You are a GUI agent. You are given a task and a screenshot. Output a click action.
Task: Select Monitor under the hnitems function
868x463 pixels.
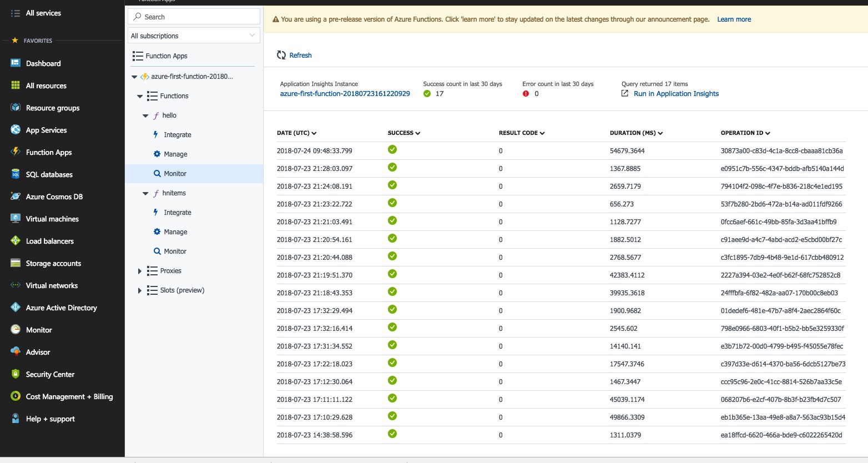point(175,251)
